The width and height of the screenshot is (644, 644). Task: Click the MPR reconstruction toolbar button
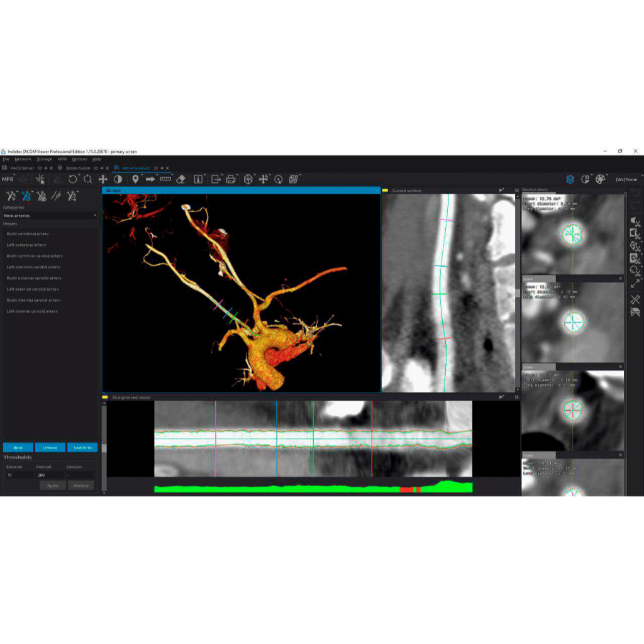point(8,179)
